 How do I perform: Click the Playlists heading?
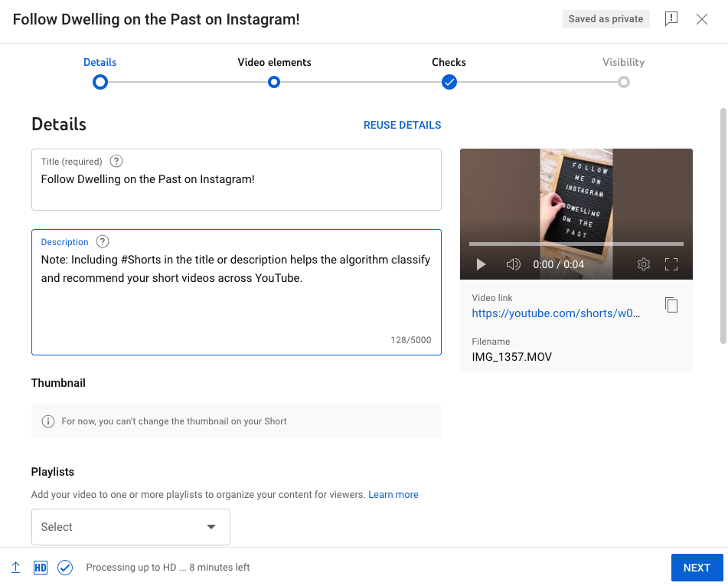[x=53, y=472]
